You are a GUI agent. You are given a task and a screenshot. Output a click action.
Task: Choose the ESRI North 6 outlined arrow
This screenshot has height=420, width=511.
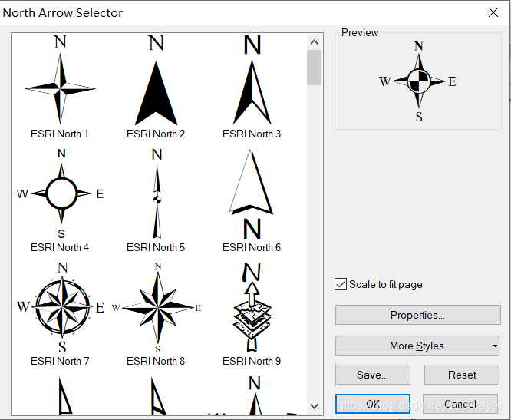[251, 194]
